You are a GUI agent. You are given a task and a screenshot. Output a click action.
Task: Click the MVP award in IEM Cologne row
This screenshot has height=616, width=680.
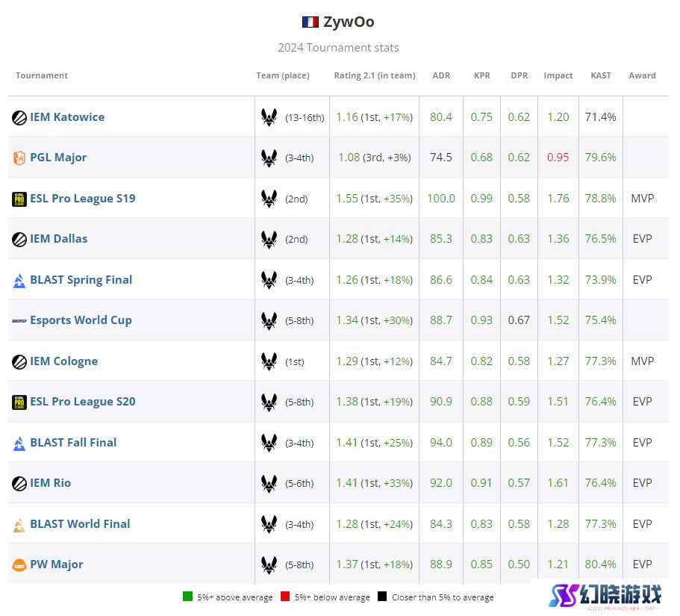click(642, 361)
